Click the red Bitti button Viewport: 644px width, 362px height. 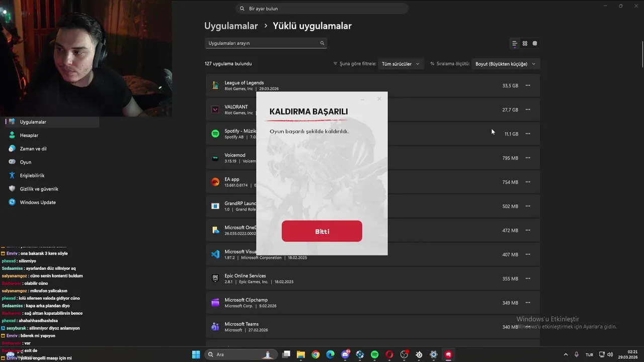pos(322,231)
